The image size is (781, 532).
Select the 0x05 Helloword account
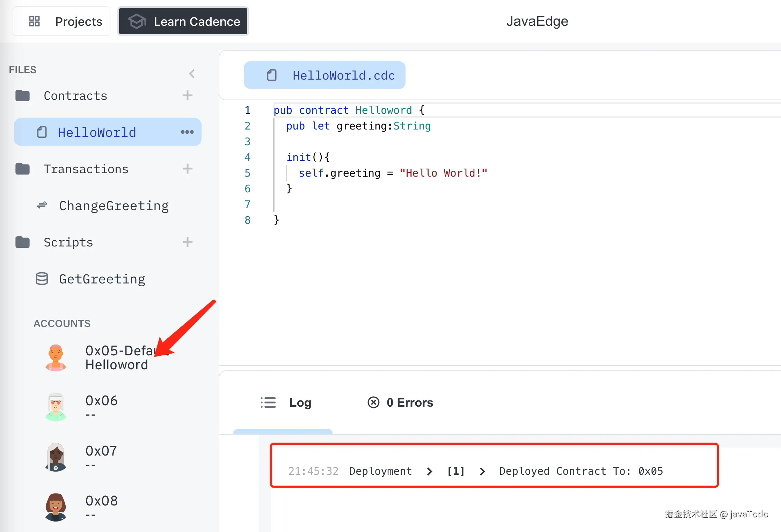(117, 358)
